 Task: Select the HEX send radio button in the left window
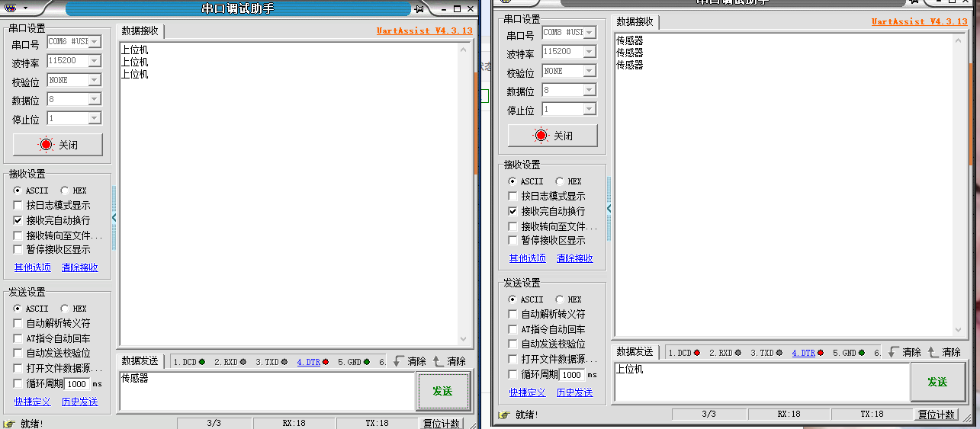(x=65, y=309)
